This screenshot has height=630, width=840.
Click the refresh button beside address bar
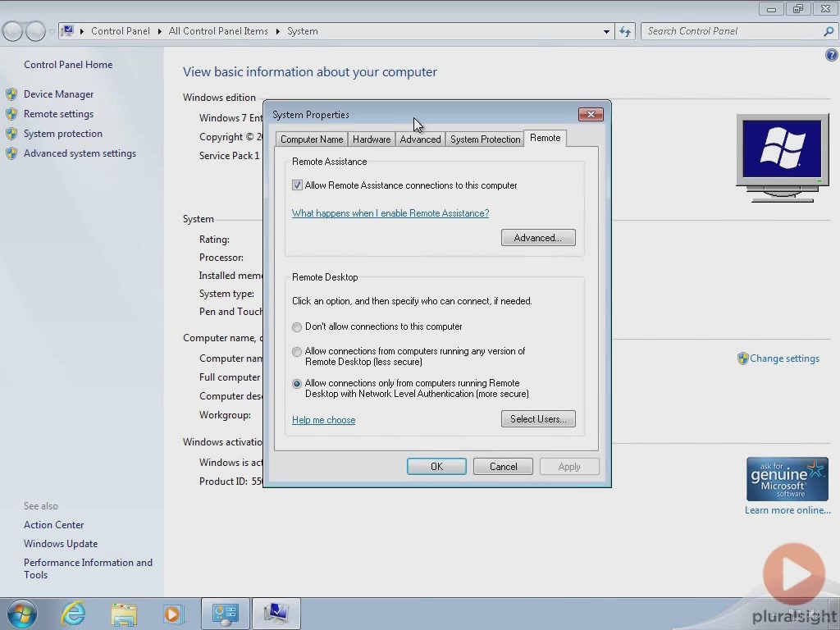625,31
